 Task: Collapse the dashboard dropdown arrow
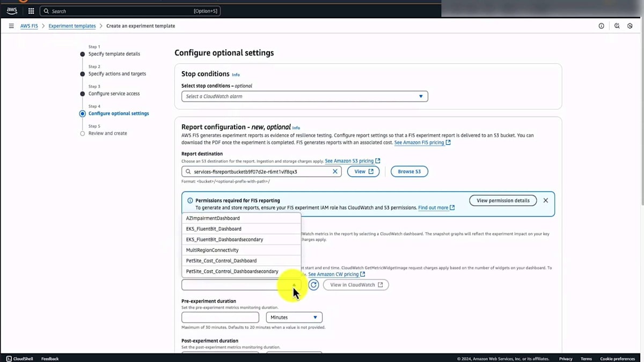point(294,285)
